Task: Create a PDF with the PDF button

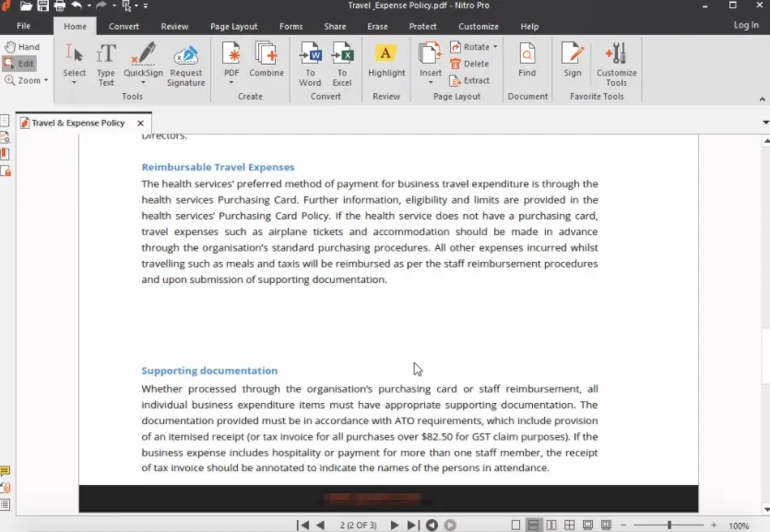Action: [x=231, y=64]
